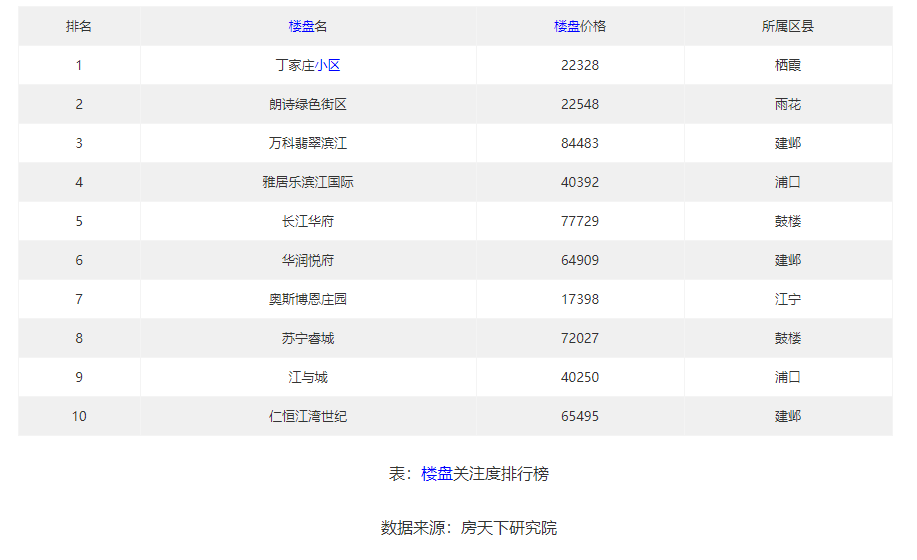Click the 江宁 district cell
Screen dimensions: 917x560
coord(788,299)
